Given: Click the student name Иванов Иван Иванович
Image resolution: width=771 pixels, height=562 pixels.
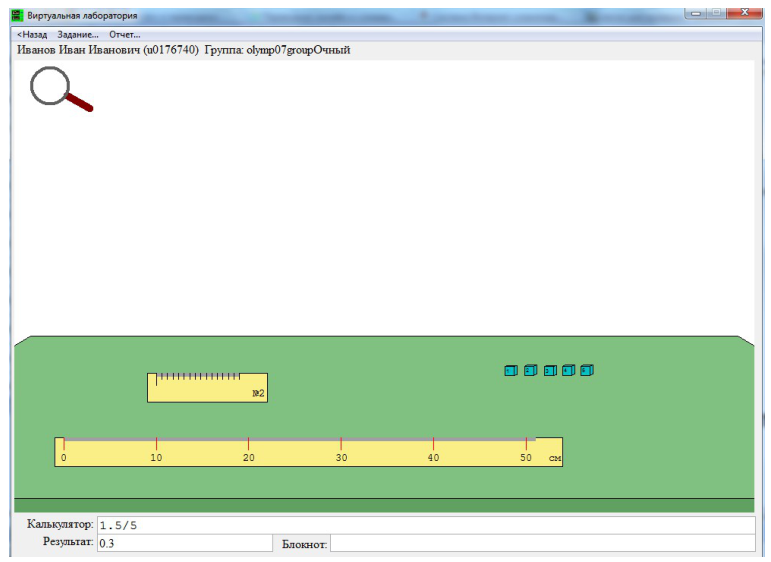Looking at the screenshot, I should 79,50.
